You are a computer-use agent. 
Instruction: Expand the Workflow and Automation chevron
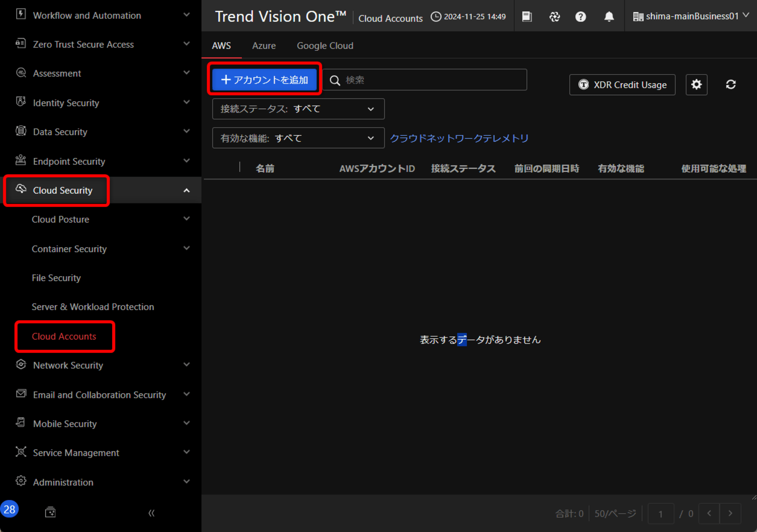187,15
